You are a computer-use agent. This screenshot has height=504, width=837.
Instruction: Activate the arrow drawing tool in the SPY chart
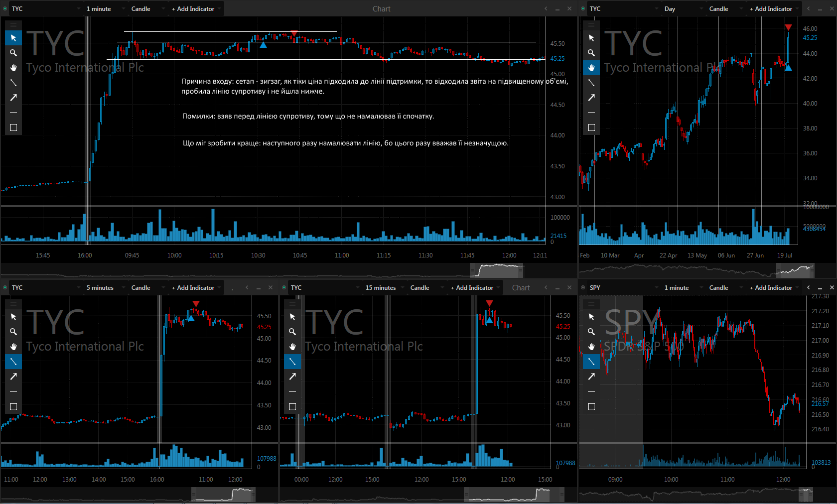pyautogui.click(x=591, y=377)
